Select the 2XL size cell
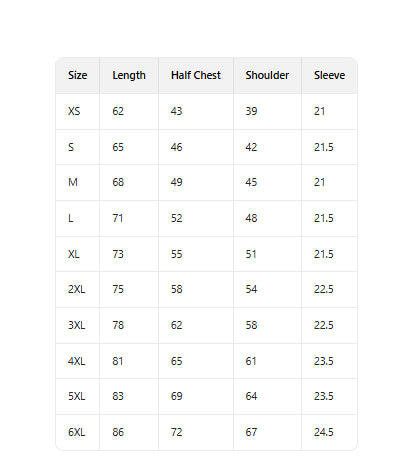404x461 pixels. (76, 289)
